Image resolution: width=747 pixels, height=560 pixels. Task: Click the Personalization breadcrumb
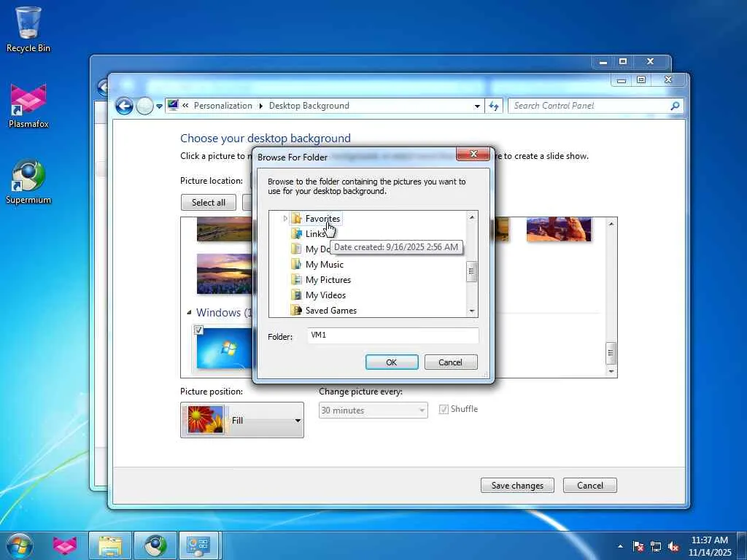pyautogui.click(x=223, y=106)
